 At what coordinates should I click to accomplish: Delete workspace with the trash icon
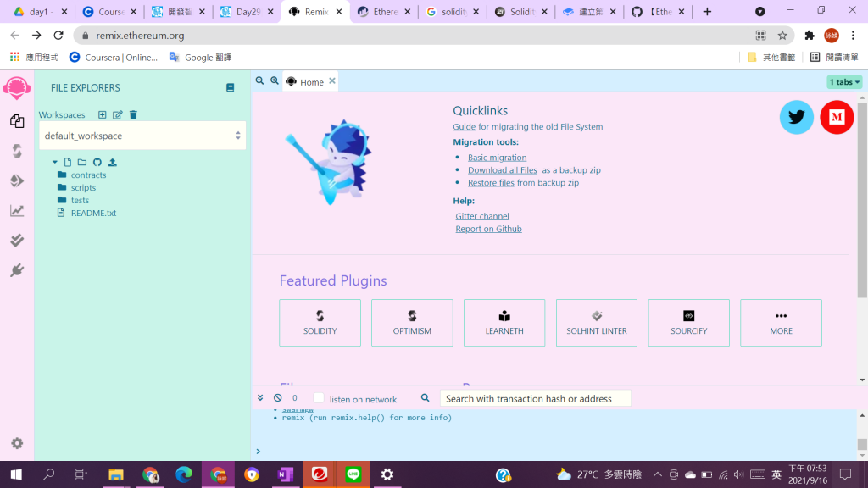click(133, 114)
